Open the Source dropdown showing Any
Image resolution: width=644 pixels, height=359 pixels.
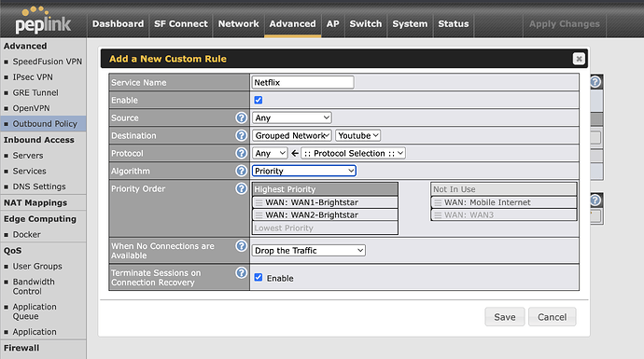point(292,117)
